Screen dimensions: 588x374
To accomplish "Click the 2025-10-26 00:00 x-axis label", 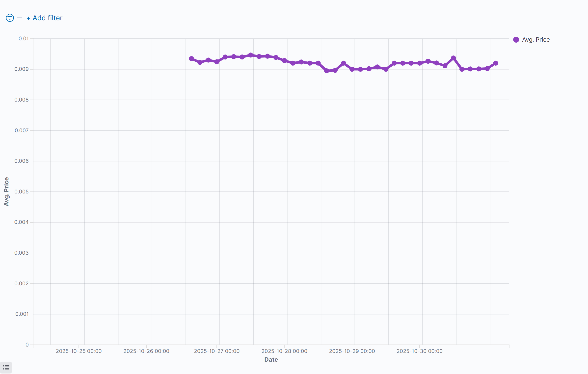I will (146, 351).
